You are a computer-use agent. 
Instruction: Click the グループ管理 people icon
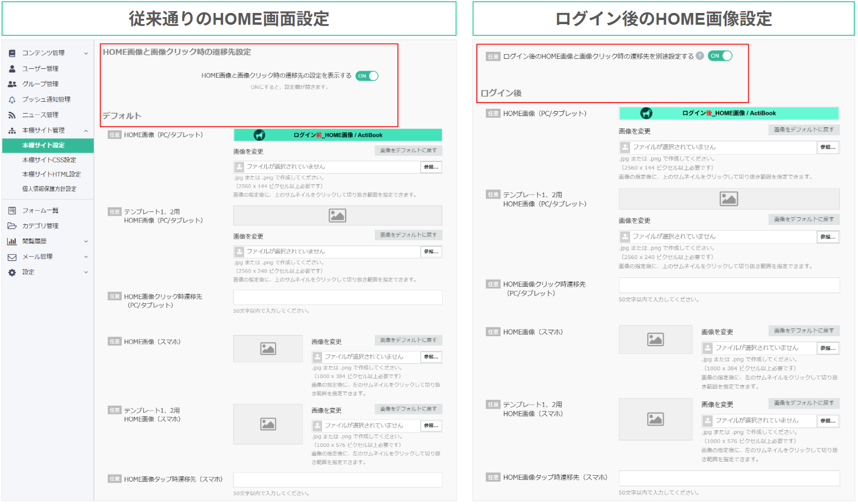[12, 84]
